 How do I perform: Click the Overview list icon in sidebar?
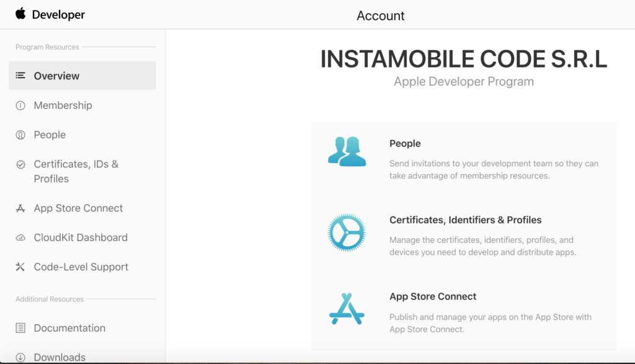tap(20, 76)
